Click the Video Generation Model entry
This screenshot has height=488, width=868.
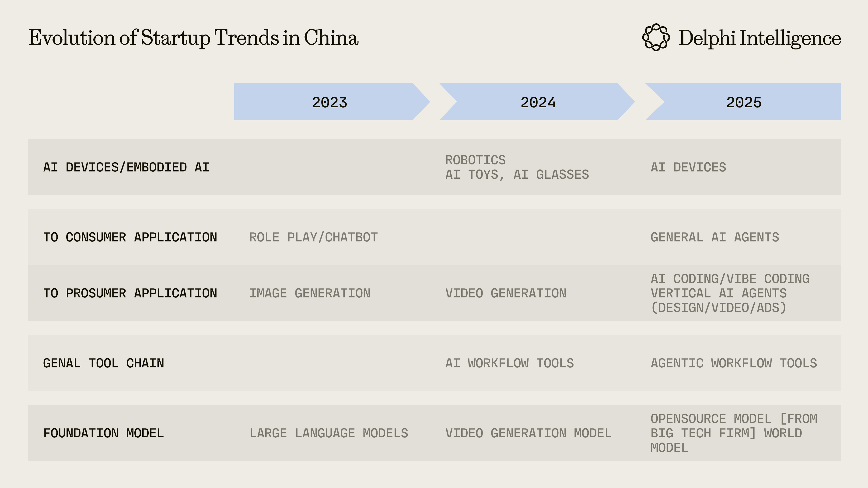pyautogui.click(x=528, y=433)
